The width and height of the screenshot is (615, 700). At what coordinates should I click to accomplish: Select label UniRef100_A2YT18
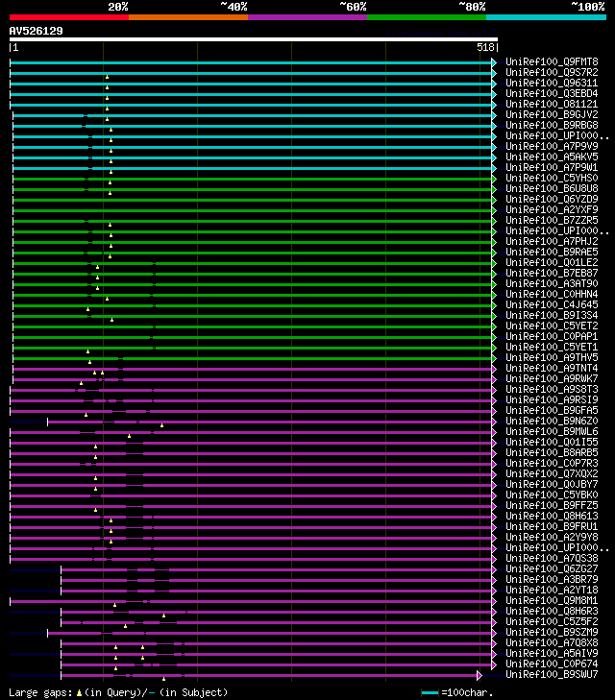(x=552, y=591)
